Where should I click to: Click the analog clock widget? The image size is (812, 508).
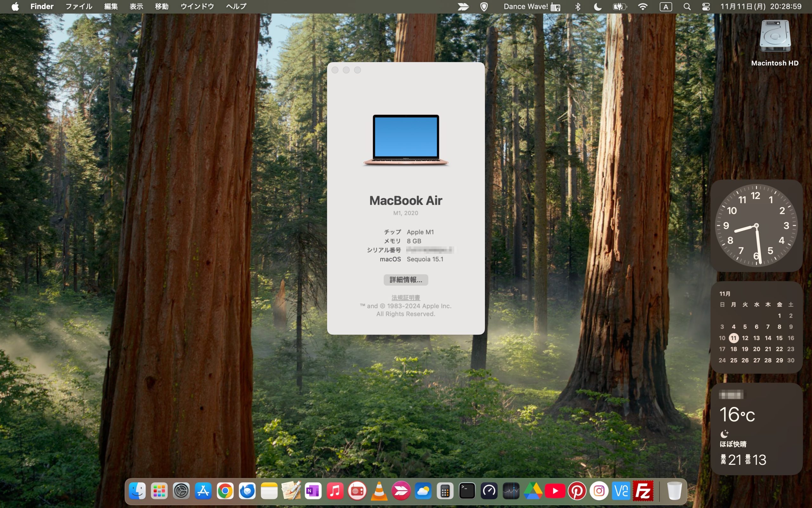click(x=756, y=225)
